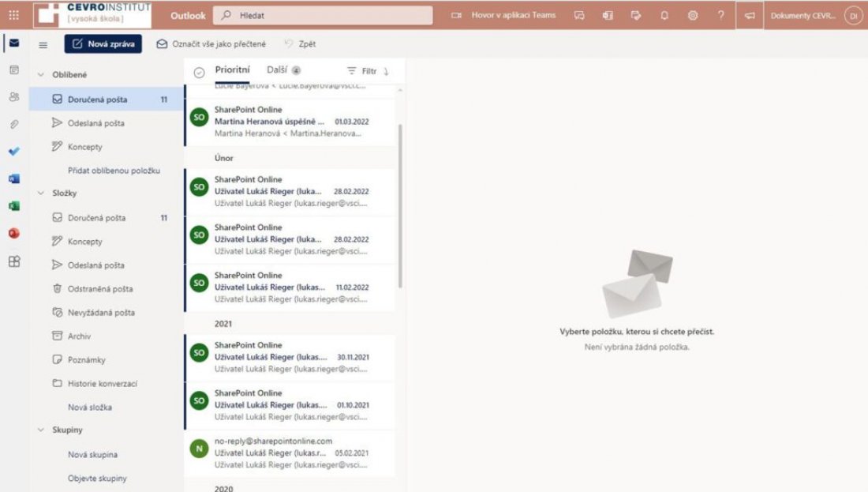
Task: Launch the PowerPoint app from the rail
Action: (x=14, y=233)
